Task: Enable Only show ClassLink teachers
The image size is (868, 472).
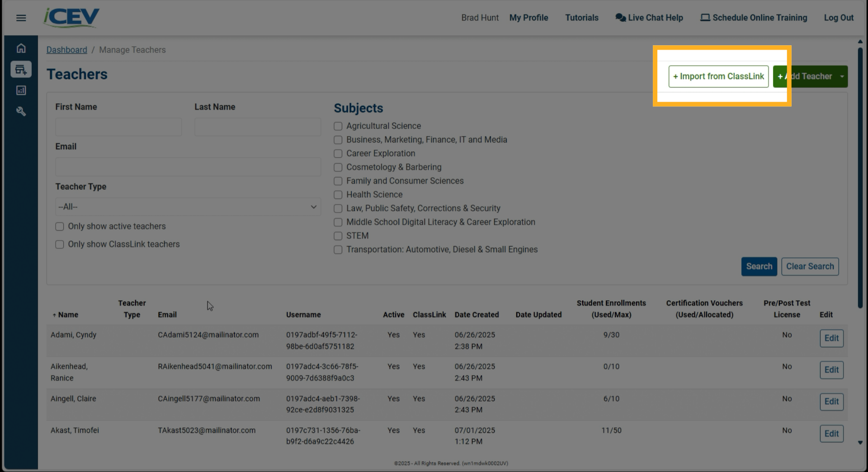Action: (x=59, y=244)
